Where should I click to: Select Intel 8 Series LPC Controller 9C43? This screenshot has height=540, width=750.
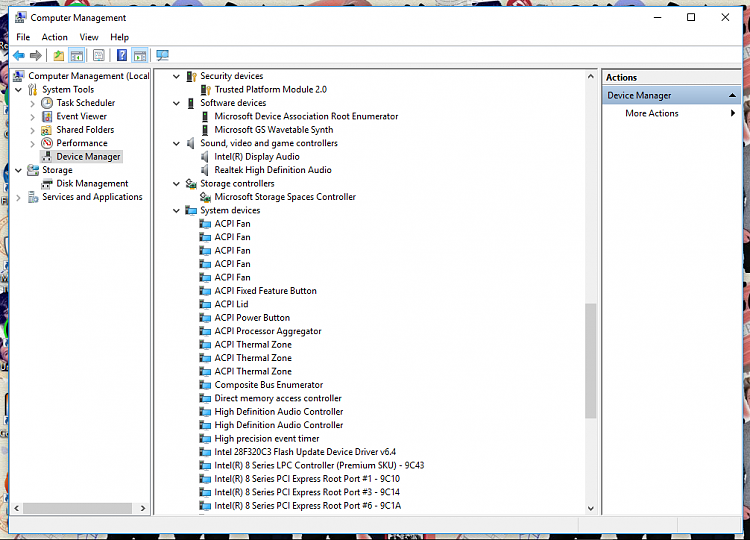pyautogui.click(x=319, y=465)
